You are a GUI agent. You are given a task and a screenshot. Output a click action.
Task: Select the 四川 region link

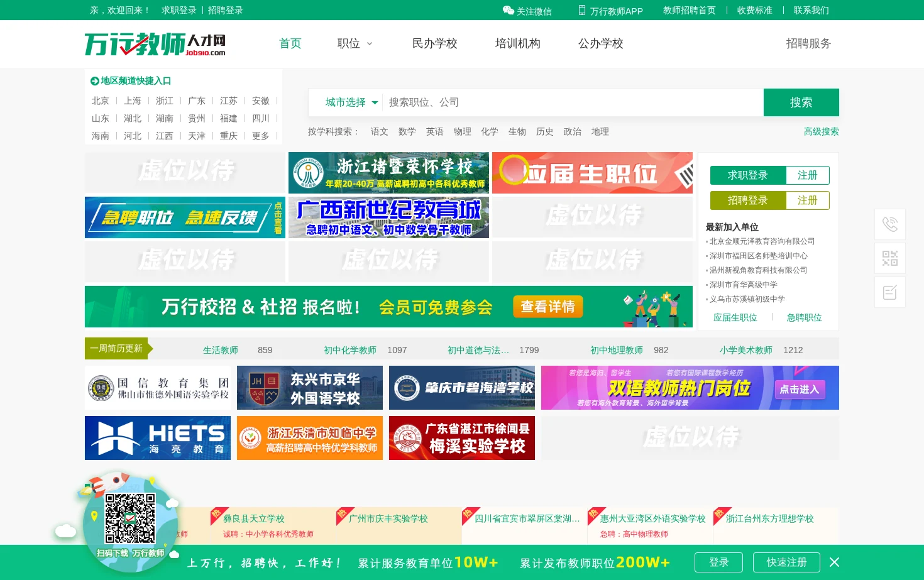click(261, 118)
